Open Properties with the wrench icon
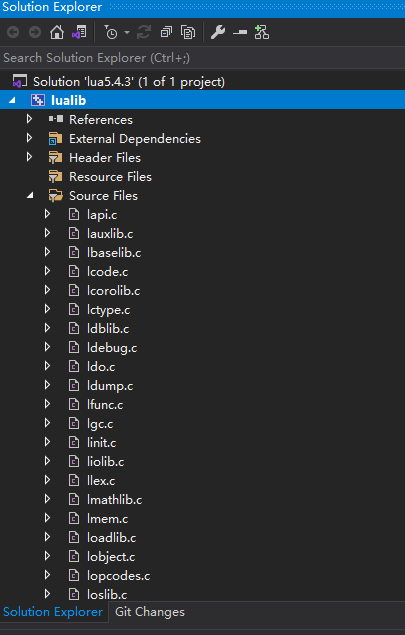 218,32
